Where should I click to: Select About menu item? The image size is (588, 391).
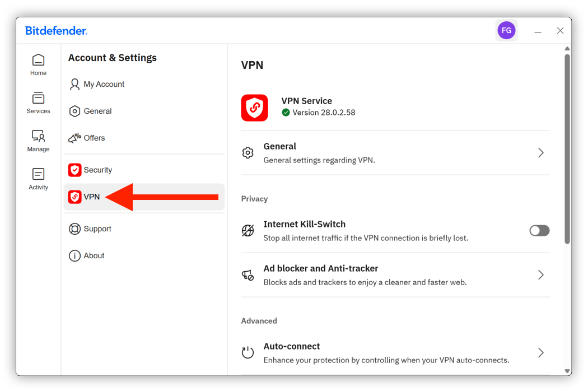(x=144, y=255)
